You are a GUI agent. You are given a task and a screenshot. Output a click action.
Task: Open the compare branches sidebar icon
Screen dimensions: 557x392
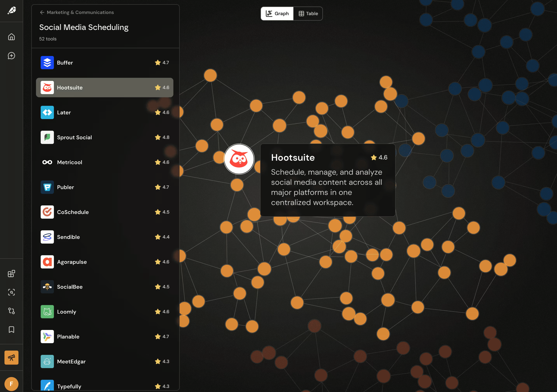point(11,311)
